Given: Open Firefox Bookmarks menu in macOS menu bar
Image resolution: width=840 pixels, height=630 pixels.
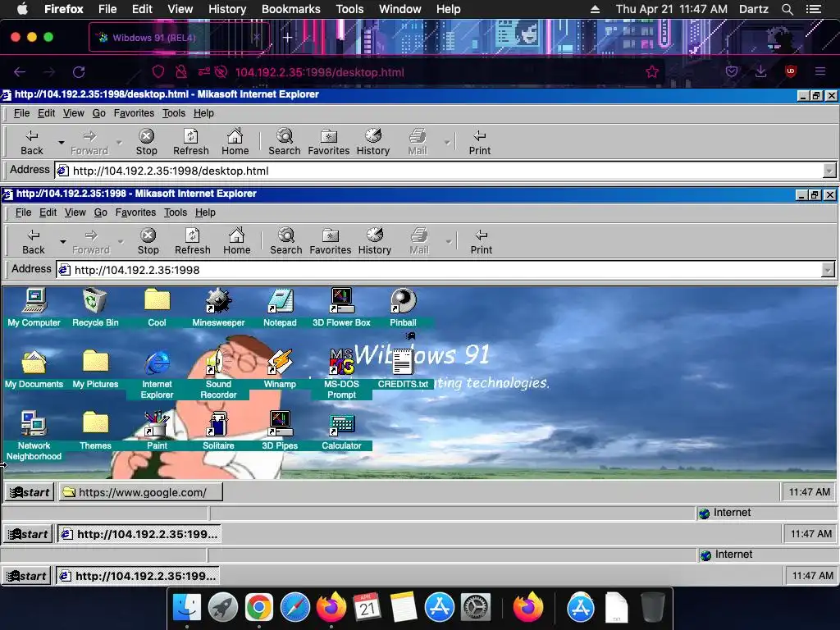Looking at the screenshot, I should pos(291,9).
